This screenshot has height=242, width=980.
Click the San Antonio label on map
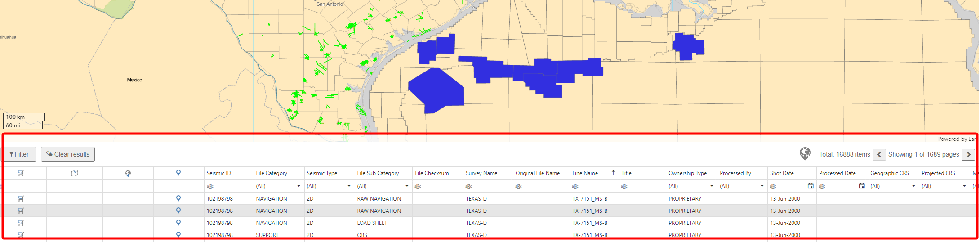click(330, 4)
